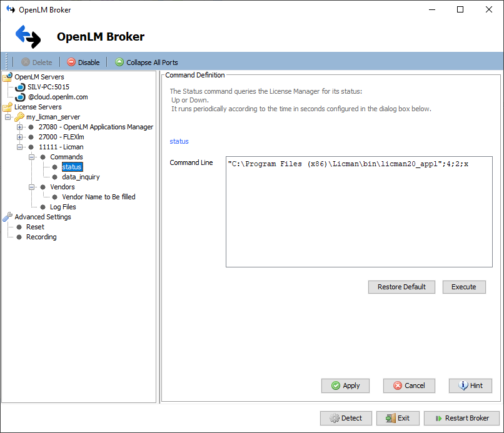Click the green Collapse All Ports icon
This screenshot has width=504, height=433.
119,62
